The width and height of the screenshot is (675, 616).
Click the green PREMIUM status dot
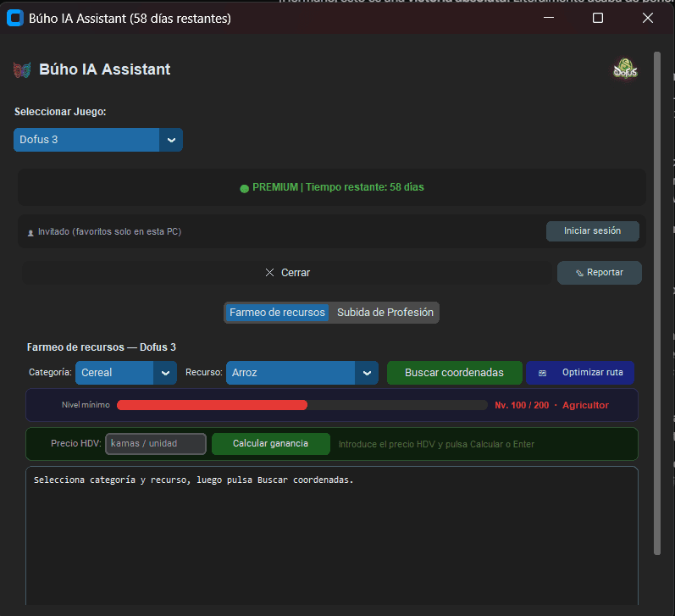[x=244, y=188]
